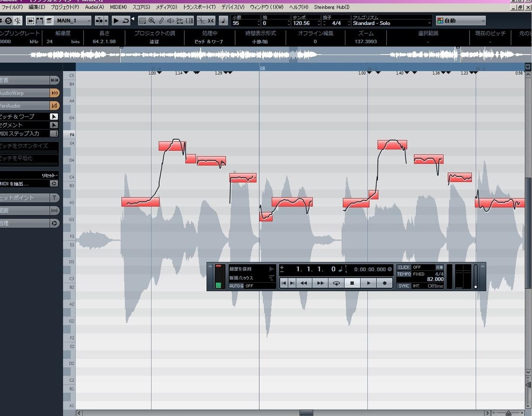Select the range selection rectangle tool

tap(142, 20)
